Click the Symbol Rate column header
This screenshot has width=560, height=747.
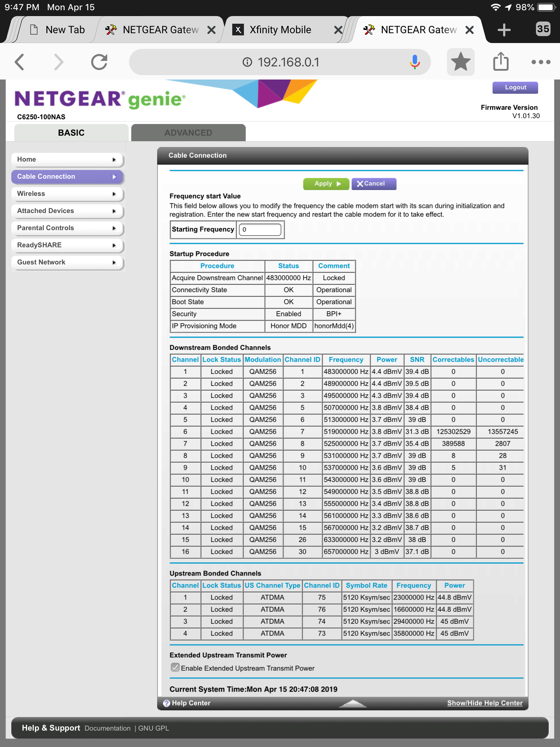(x=366, y=585)
